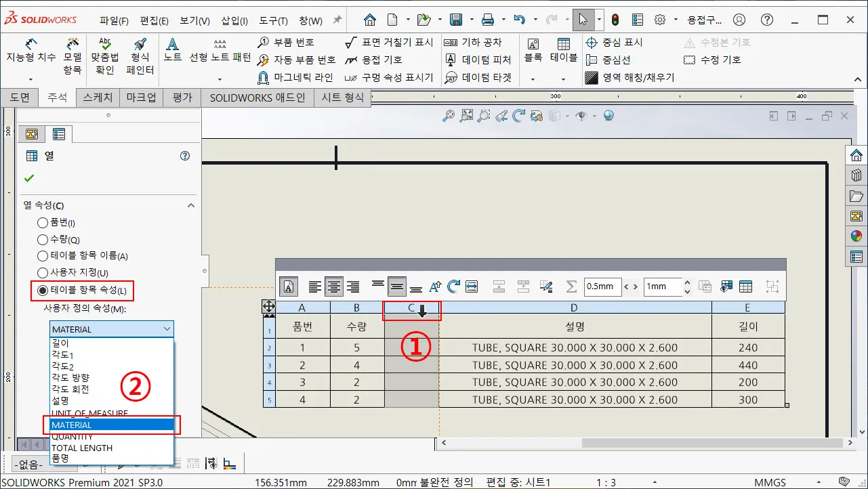Choose 설명 in the dropdown list
868x489 pixels.
112,400
